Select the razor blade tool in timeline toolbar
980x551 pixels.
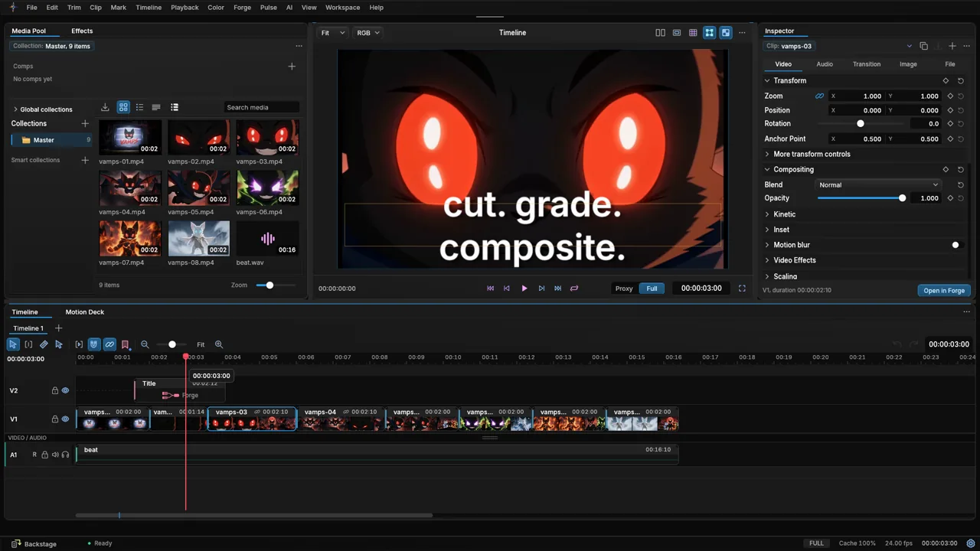[44, 344]
